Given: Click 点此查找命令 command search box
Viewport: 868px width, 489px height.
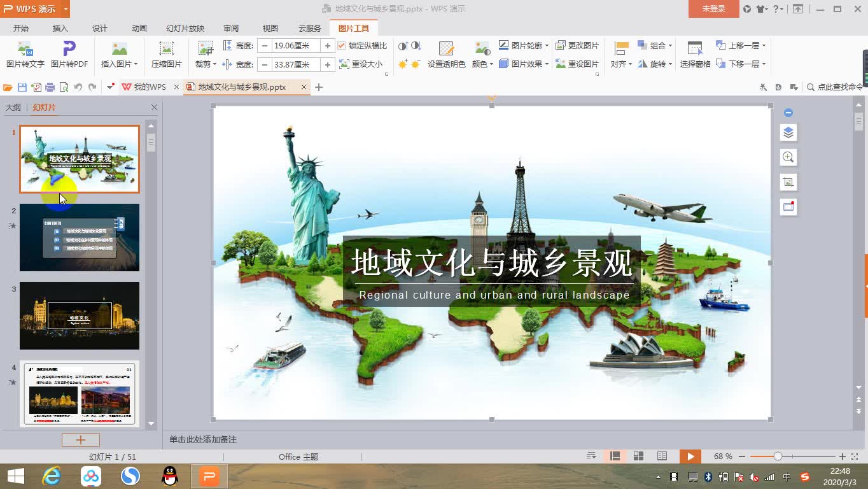Looking at the screenshot, I should [836, 87].
